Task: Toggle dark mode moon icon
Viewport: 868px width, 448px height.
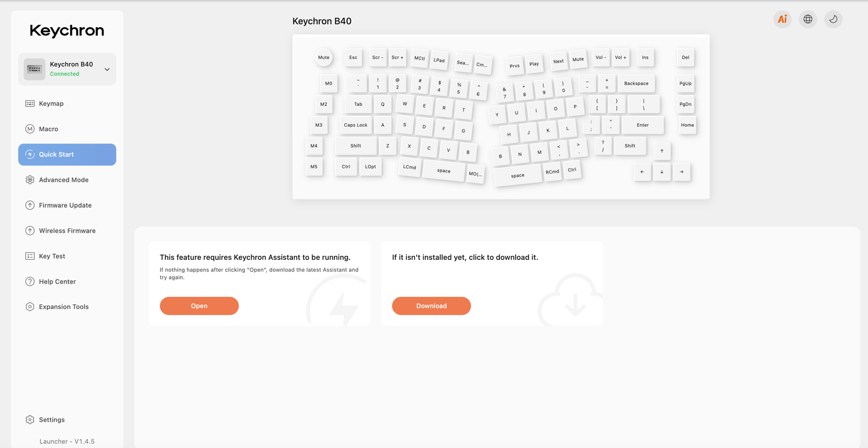Action: coord(833,19)
